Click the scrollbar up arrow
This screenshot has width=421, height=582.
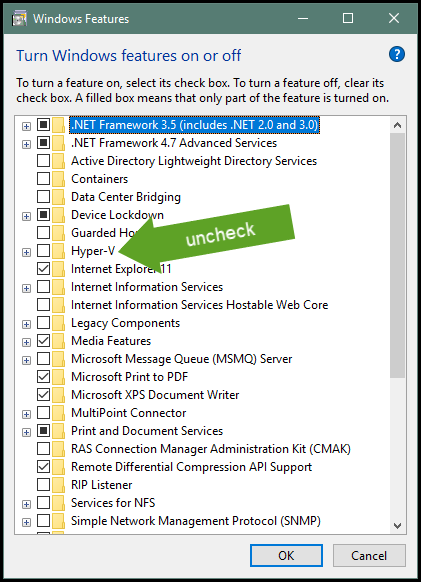click(x=398, y=125)
